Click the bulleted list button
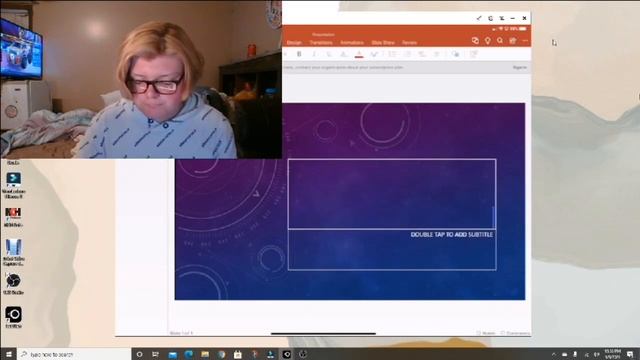Viewport: 640px width, 360px height. [x=392, y=54]
